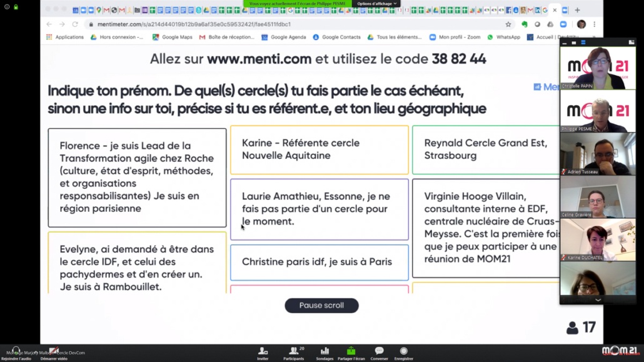Open the Participants panel
Viewport: 644px width, 362px height.
[294, 353]
